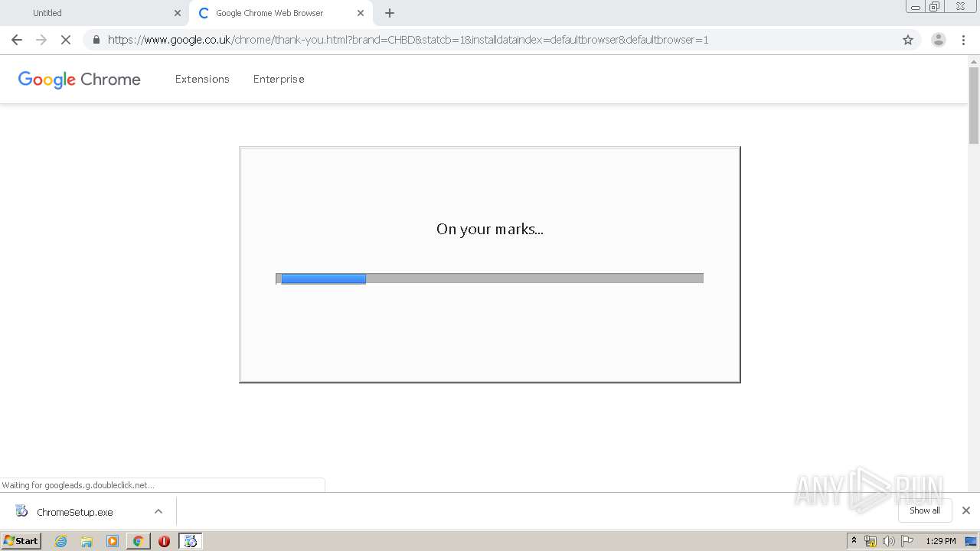The height and width of the screenshot is (551, 980).
Task: Click the ChromeSetup.exe file icon
Action: (21, 511)
